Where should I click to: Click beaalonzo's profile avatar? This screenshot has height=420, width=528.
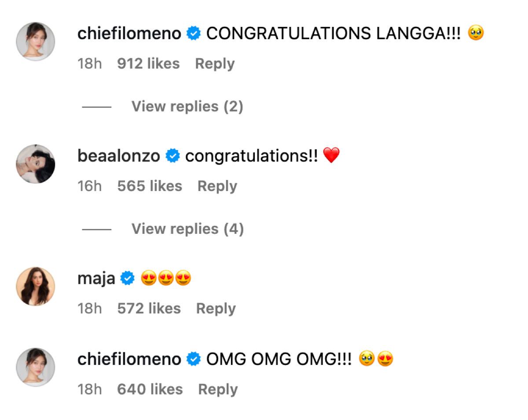[36, 164]
